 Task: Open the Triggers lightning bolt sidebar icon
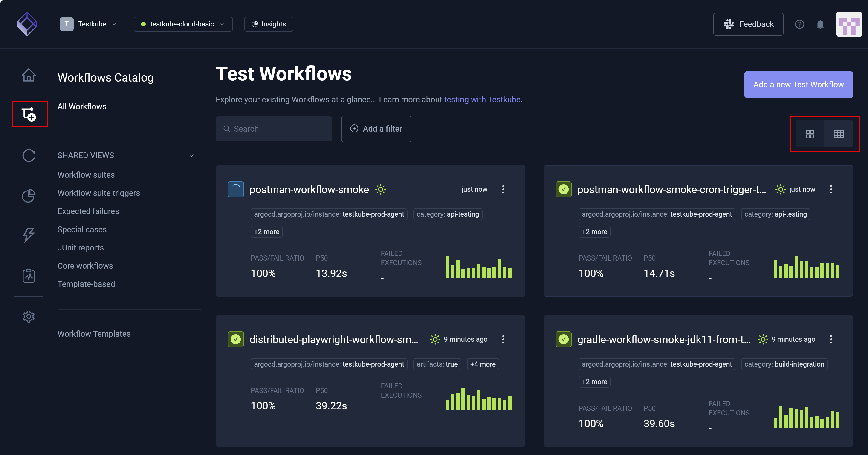29,235
